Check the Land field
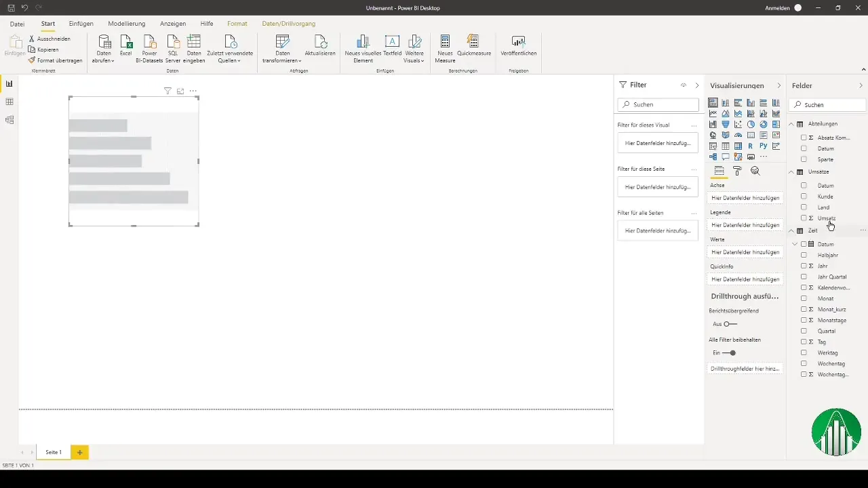The image size is (868, 488). (x=804, y=207)
